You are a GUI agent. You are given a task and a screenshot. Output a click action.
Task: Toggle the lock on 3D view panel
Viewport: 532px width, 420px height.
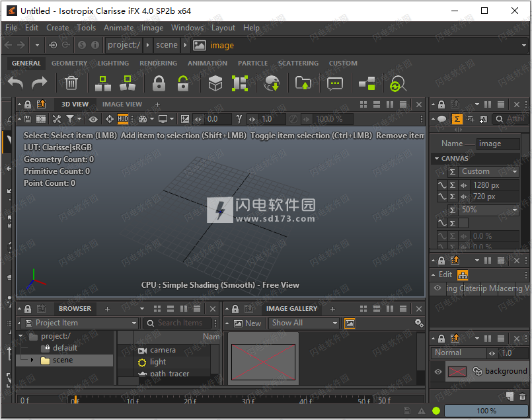click(x=28, y=105)
